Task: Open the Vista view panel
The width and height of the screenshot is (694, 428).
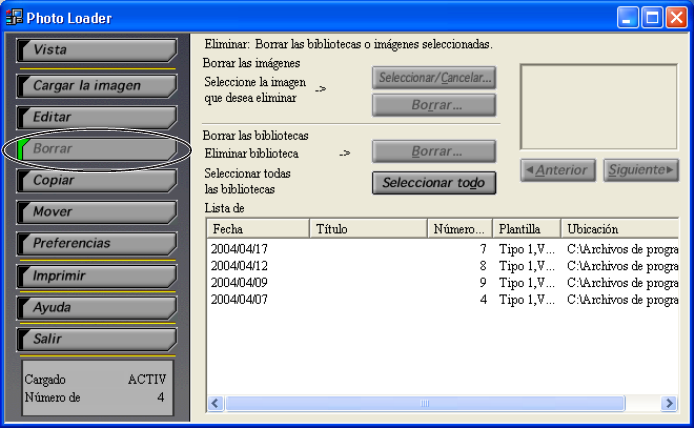Action: tap(96, 50)
